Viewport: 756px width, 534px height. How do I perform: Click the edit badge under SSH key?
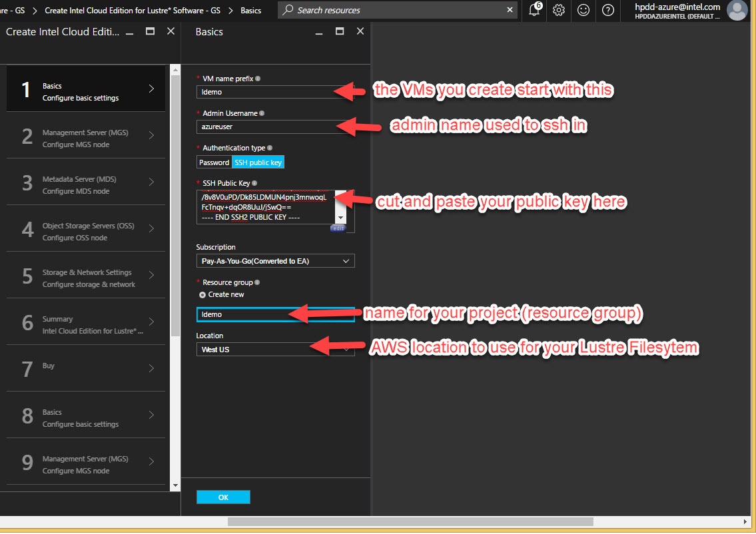(338, 228)
